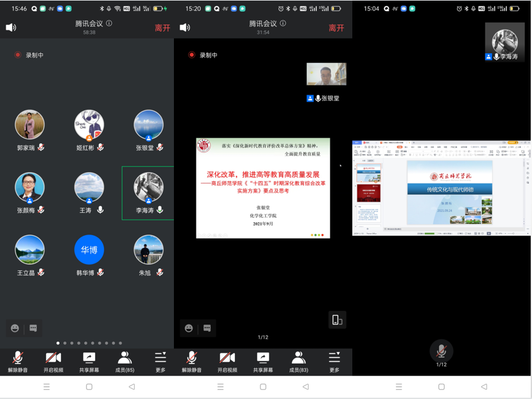Expand 更多 menu next to 成员(83)
The height and width of the screenshot is (399, 532).
point(334,361)
